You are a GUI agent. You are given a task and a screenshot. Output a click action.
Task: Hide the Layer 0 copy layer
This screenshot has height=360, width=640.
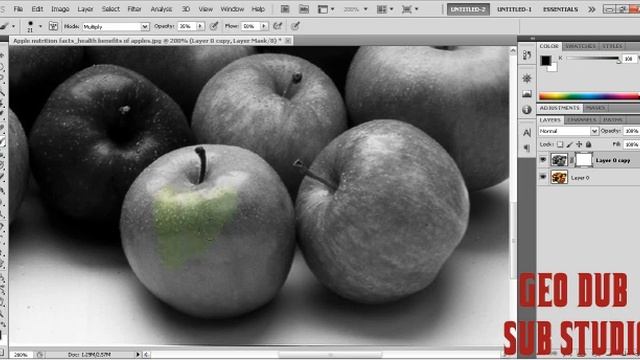coord(543,160)
